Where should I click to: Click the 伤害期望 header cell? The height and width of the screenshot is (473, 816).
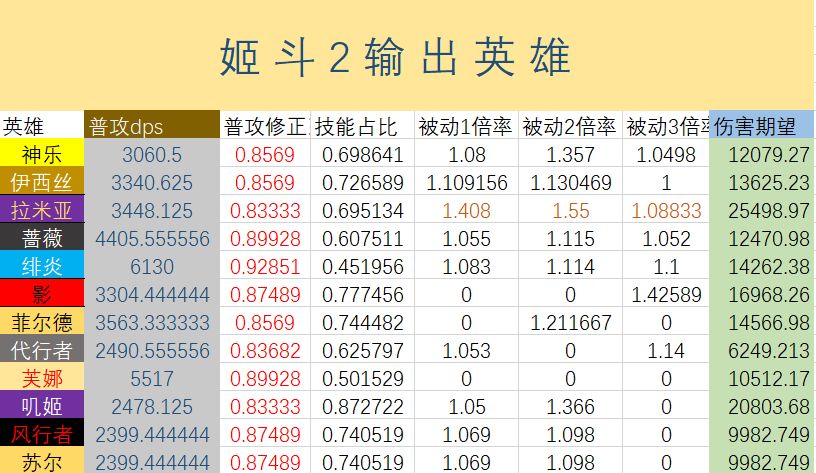pos(762,127)
